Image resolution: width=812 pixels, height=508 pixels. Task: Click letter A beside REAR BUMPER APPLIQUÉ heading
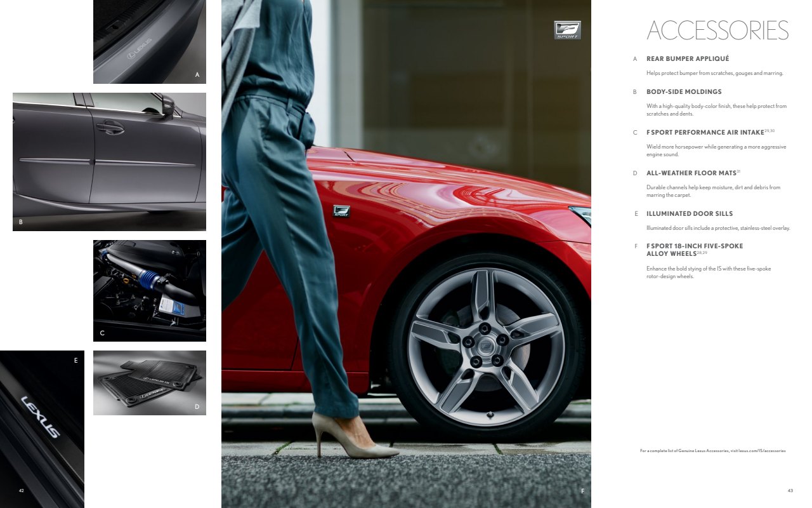634,59
